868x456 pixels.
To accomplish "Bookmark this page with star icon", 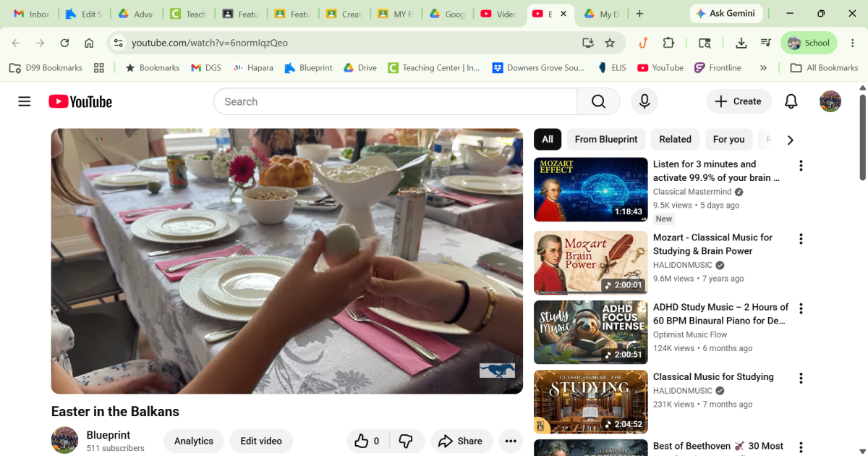I will 610,43.
